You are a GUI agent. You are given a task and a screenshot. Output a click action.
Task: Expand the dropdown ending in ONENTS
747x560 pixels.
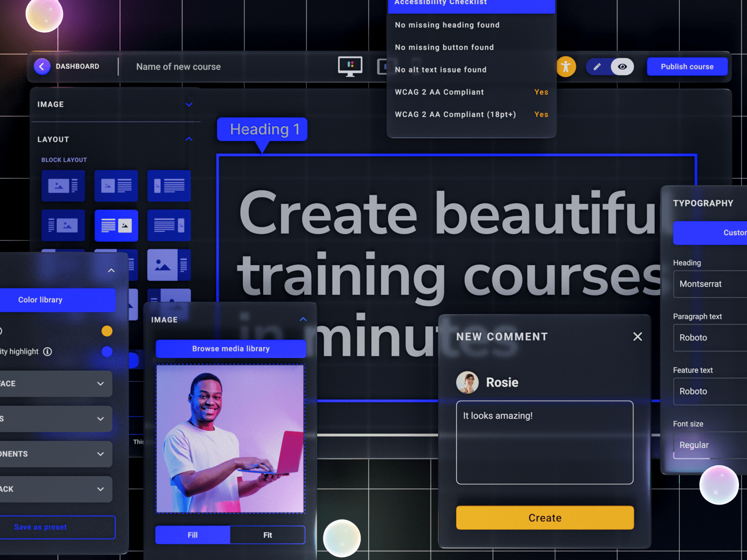point(56,454)
